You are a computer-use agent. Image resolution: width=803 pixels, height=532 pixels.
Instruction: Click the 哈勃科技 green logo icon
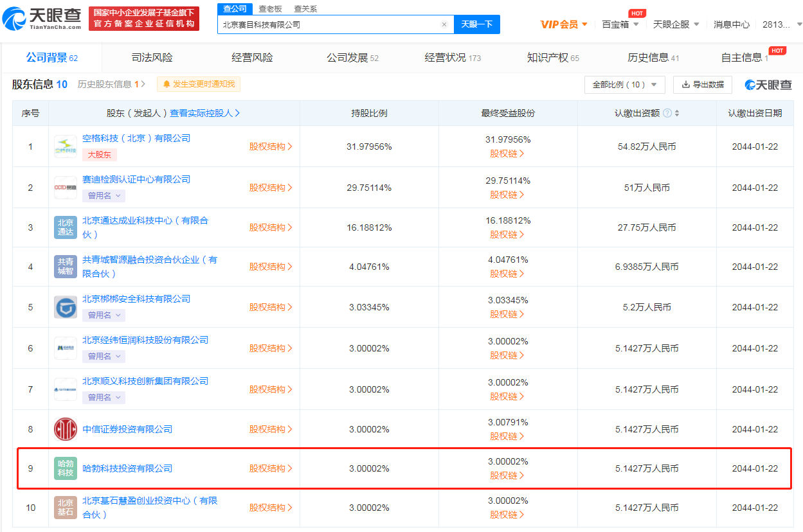(66, 468)
